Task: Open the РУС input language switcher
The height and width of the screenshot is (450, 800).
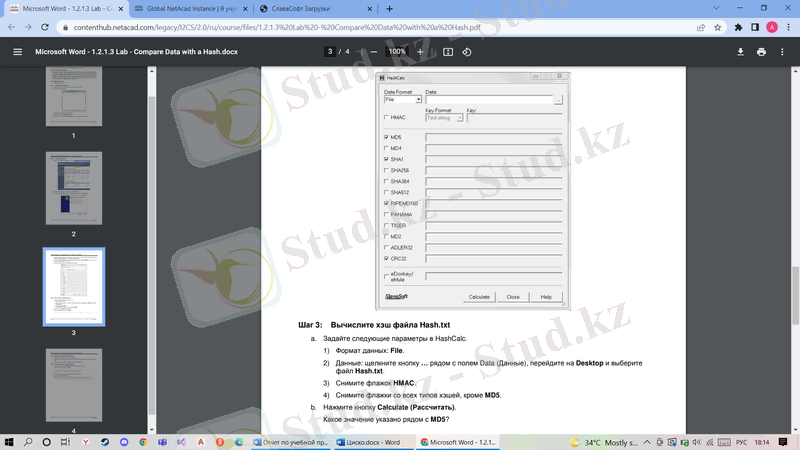Action: (741, 441)
